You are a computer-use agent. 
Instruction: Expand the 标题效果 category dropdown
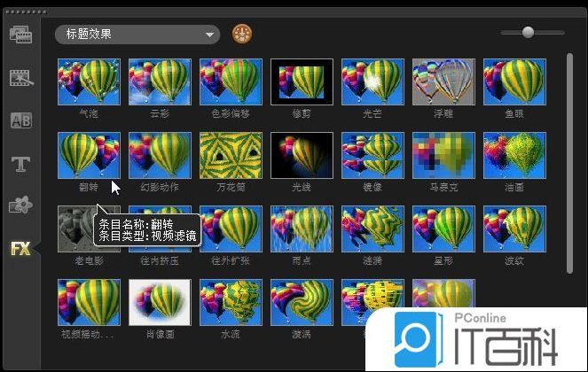click(x=137, y=35)
